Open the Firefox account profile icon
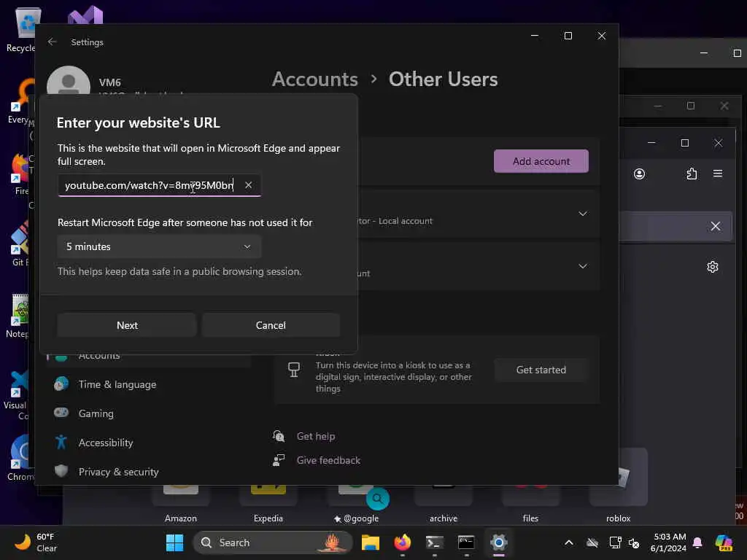 coord(639,174)
